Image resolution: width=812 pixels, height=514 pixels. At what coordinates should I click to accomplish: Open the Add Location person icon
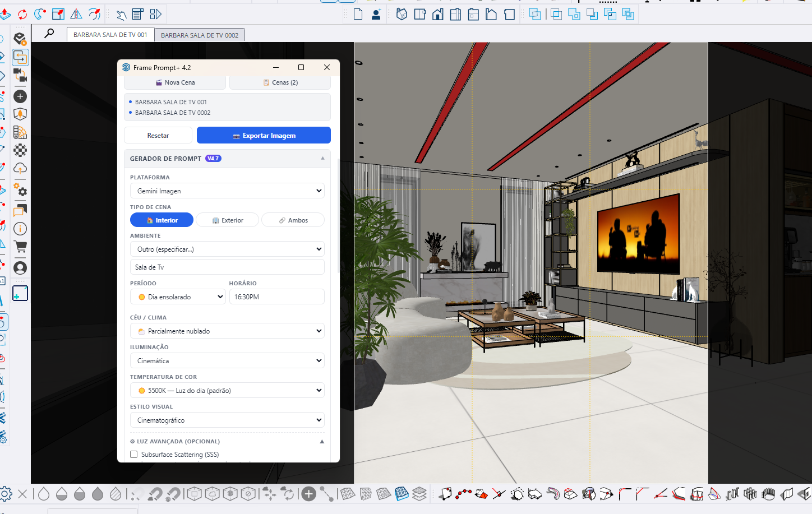coord(376,14)
